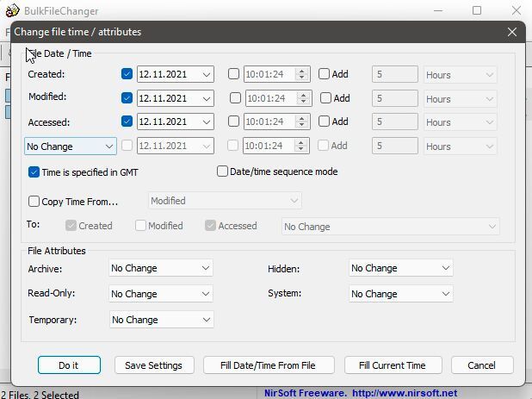Open the NirSoft website link
Screen dimensions: 532x399
405,393
